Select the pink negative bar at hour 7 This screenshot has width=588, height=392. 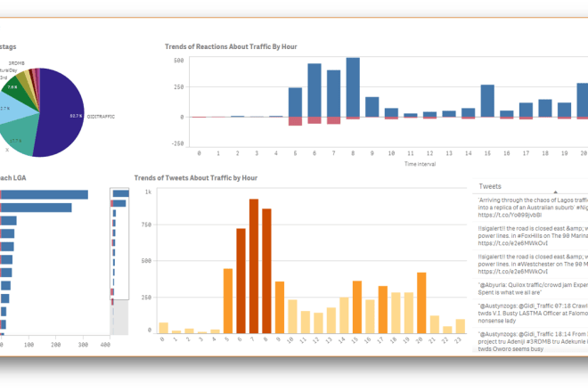[x=334, y=120]
